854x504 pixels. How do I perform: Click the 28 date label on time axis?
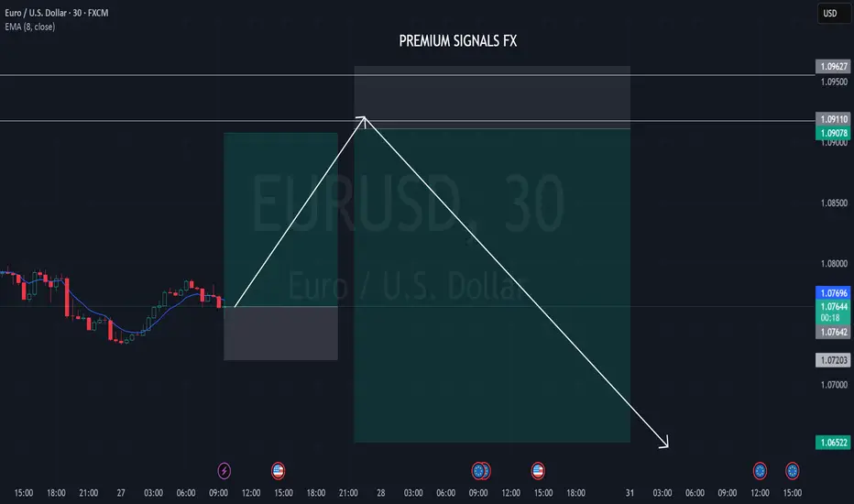(380, 493)
